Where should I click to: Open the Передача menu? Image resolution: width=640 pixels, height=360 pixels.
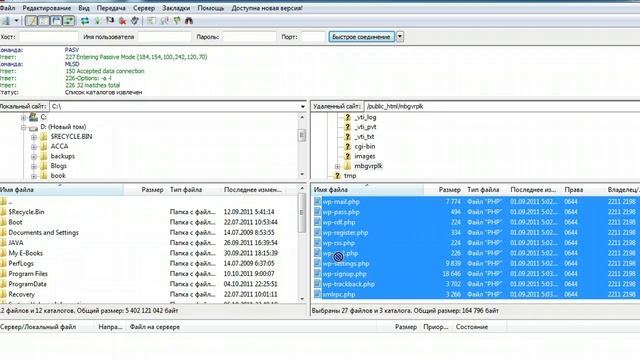click(x=111, y=8)
